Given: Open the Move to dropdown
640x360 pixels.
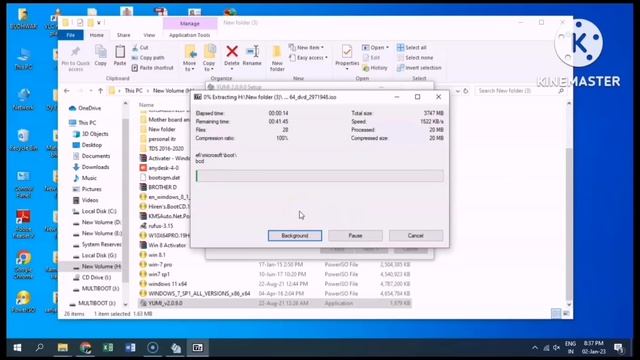Looking at the screenshot, I should point(189,58).
